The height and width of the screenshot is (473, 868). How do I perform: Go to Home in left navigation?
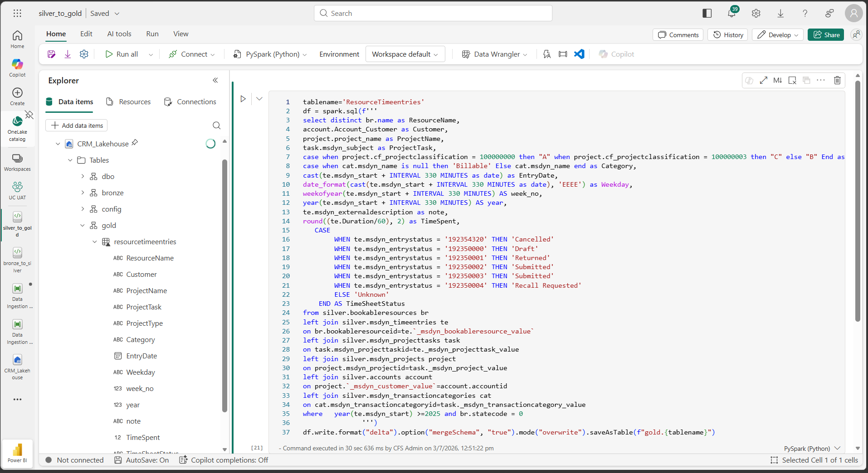[x=17, y=39]
